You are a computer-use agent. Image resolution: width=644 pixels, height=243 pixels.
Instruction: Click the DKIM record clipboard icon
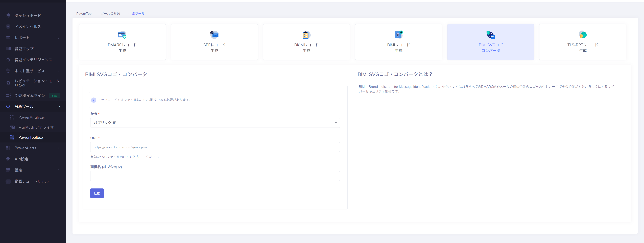(306, 35)
